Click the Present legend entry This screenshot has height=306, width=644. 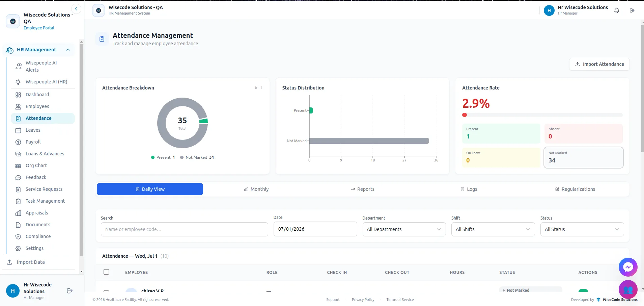(x=163, y=157)
